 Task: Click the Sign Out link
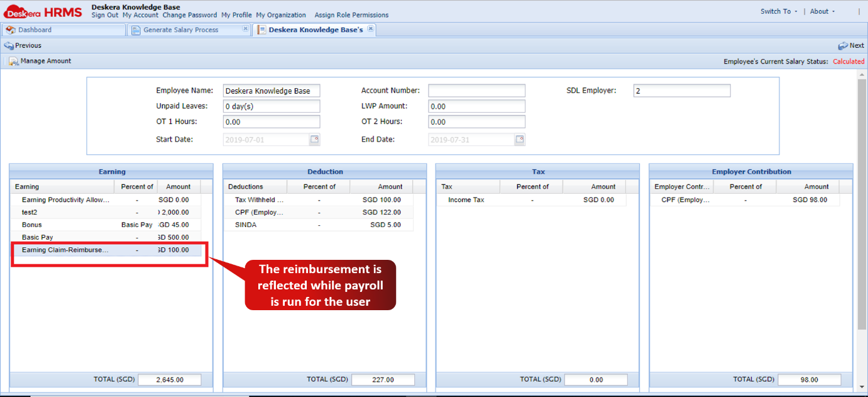click(x=104, y=14)
